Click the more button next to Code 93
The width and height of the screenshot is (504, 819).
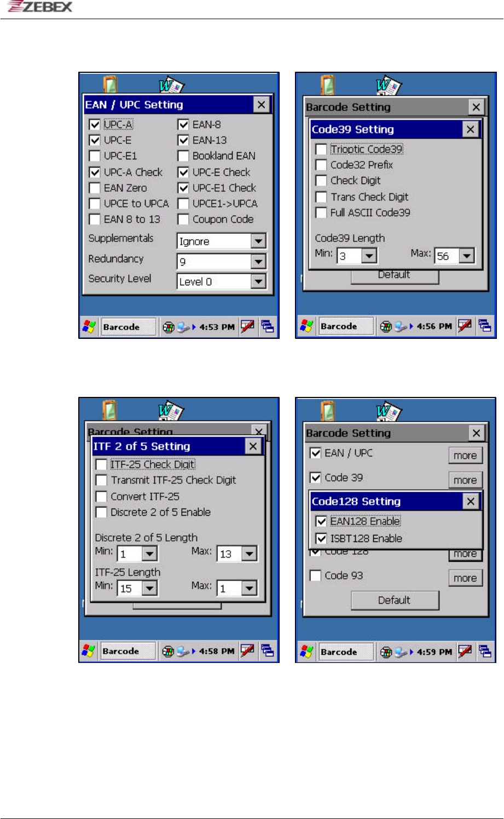pos(465,578)
